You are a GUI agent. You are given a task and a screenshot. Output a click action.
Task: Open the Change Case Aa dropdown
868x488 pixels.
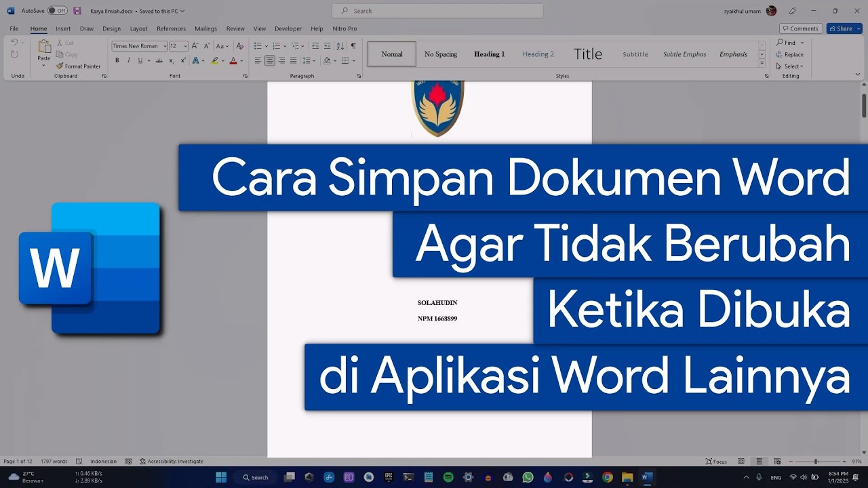pos(223,46)
